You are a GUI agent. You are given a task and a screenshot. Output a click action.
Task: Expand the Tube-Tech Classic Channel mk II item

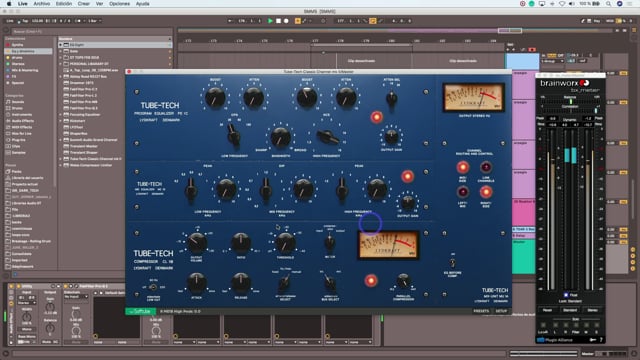click(x=61, y=159)
